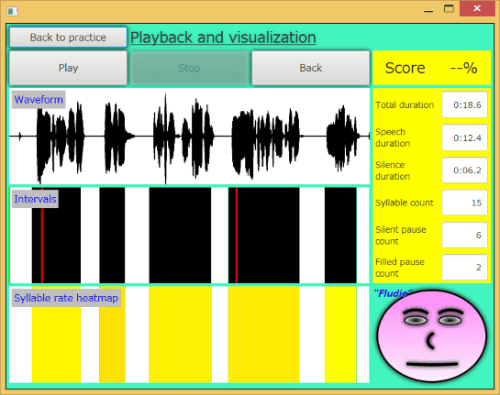Click the Back to practice button
Screen dimensions: 500x395
tap(68, 37)
